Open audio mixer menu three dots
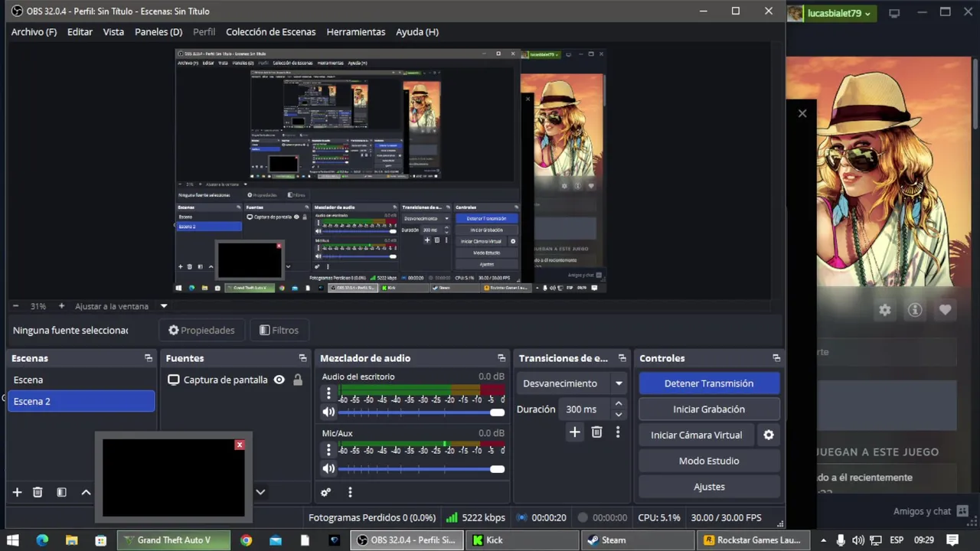Image resolution: width=980 pixels, height=551 pixels. click(350, 492)
